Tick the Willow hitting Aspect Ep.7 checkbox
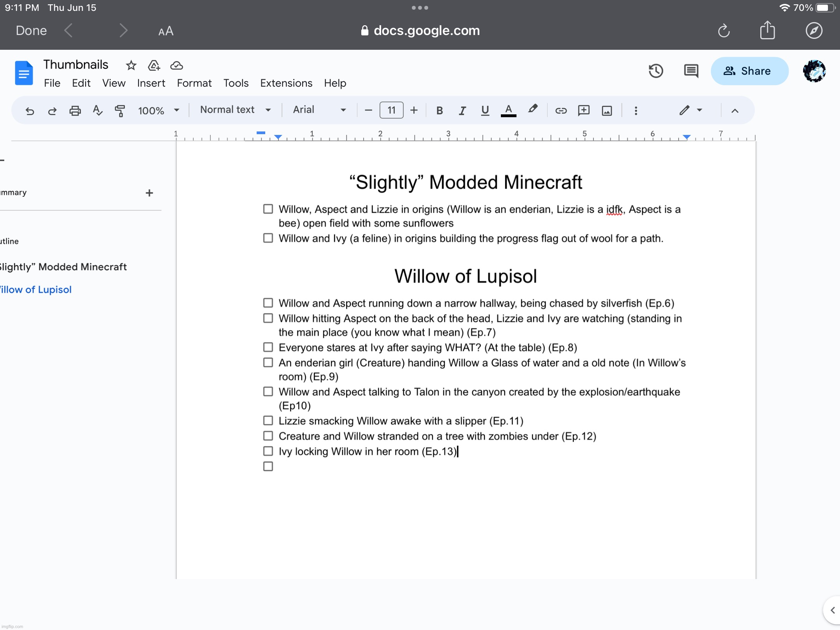 [268, 318]
